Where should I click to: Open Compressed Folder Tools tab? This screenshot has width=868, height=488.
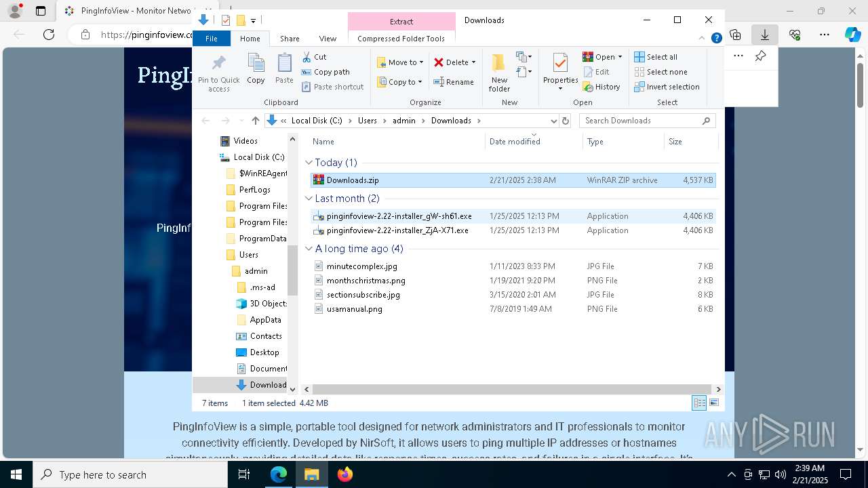click(401, 39)
